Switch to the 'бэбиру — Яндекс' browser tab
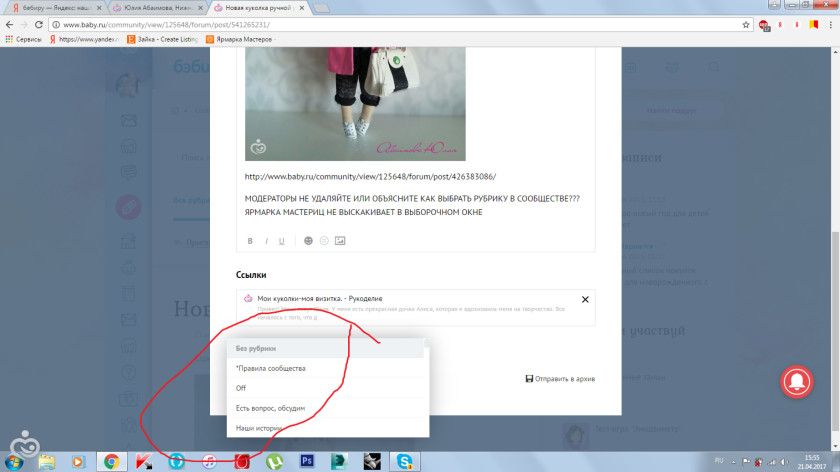 point(55,7)
